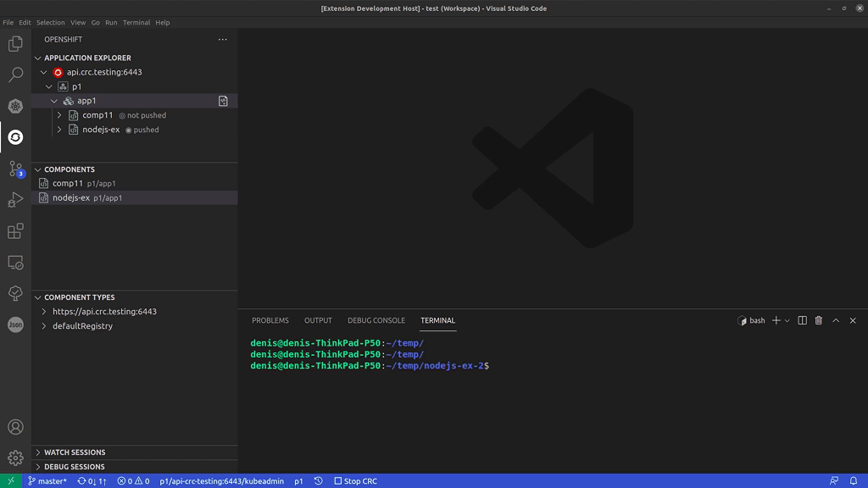868x488 pixels.
Task: Click the inline action icon on app1 row
Action: pos(223,101)
